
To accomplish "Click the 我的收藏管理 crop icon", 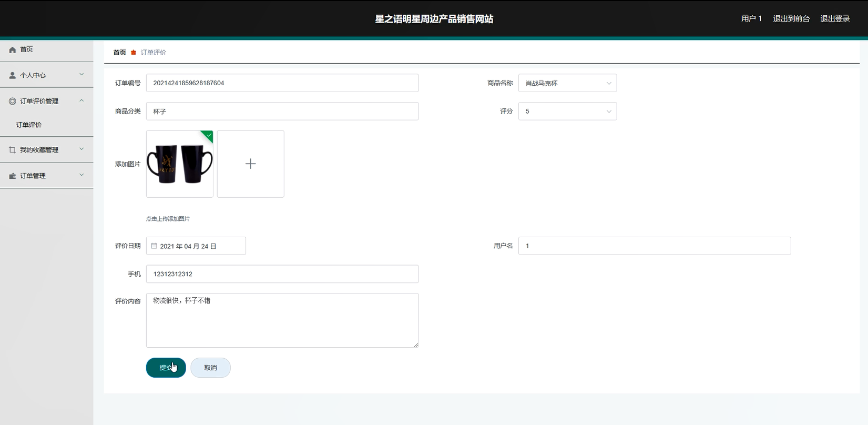I will (x=13, y=150).
